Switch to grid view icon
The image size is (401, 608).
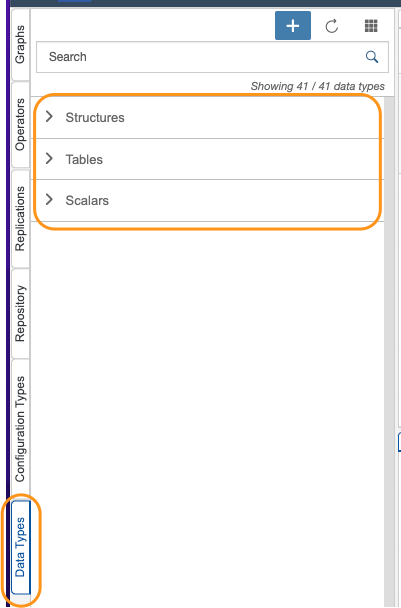(371, 26)
